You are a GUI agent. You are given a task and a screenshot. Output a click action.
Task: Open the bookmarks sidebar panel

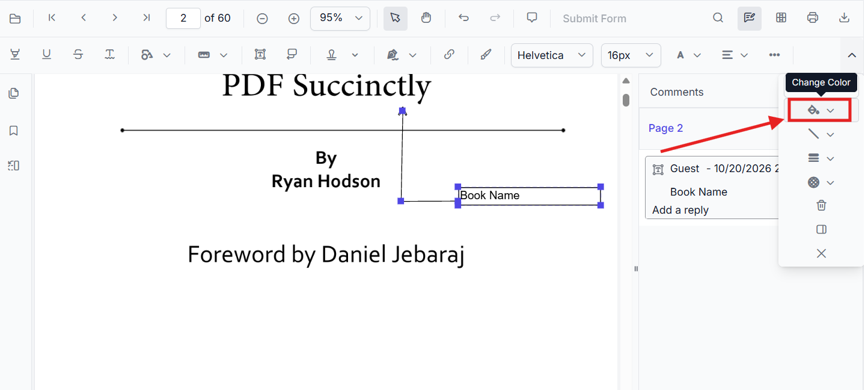click(x=13, y=131)
